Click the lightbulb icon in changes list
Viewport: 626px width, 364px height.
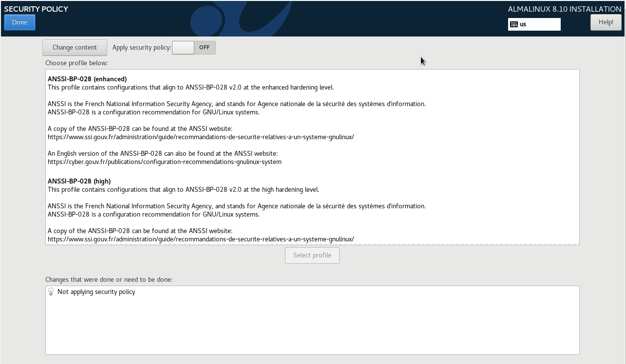[51, 292]
